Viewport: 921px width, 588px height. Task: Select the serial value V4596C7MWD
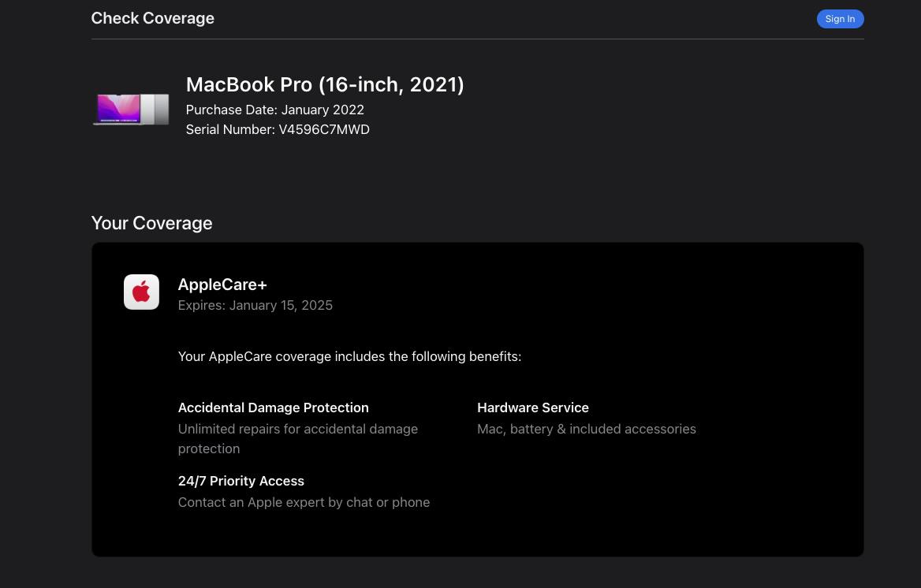[x=324, y=129]
